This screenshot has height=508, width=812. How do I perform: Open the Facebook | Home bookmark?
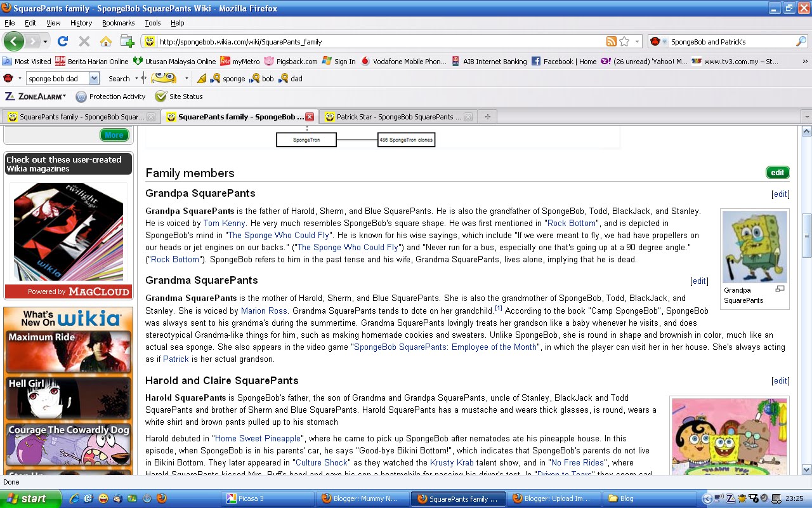coord(564,62)
